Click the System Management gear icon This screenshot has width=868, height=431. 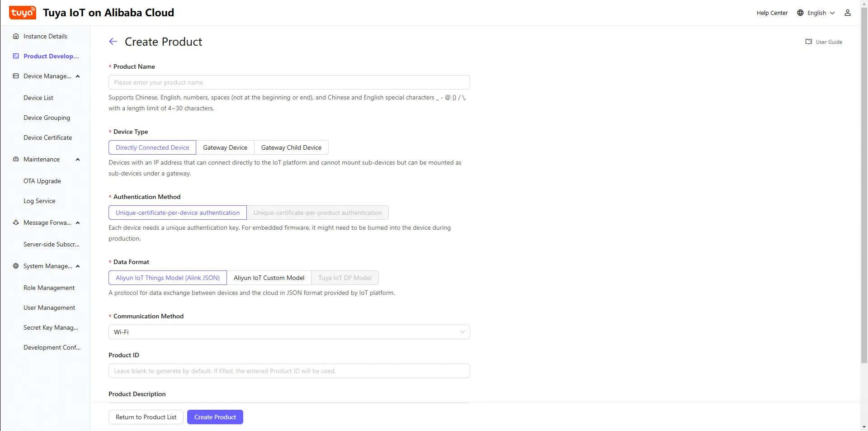click(16, 266)
